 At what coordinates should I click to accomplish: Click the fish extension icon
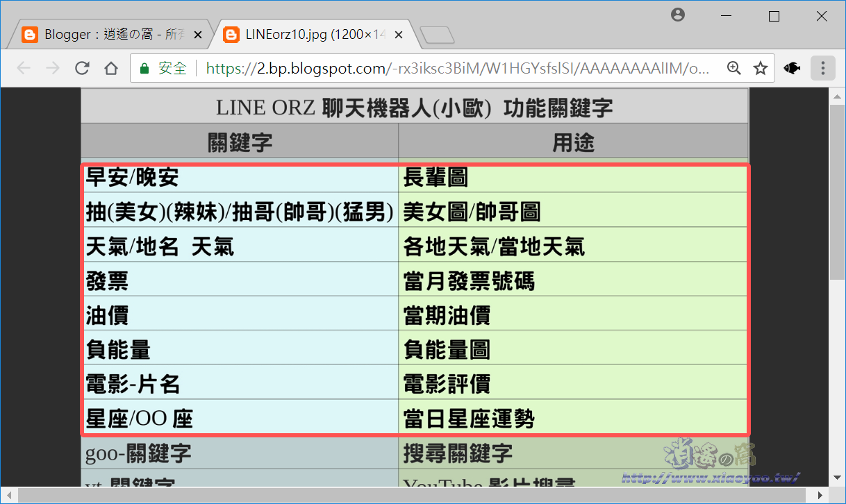pyautogui.click(x=792, y=68)
